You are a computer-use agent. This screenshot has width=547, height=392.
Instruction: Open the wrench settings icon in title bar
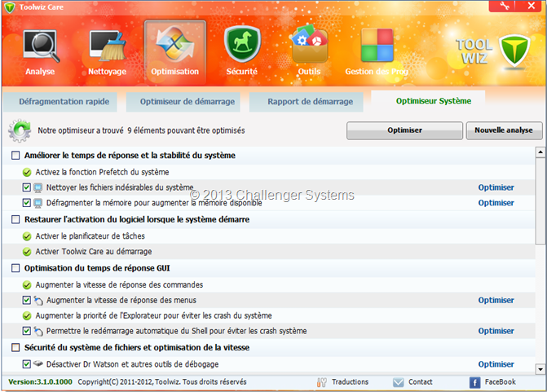[505, 6]
